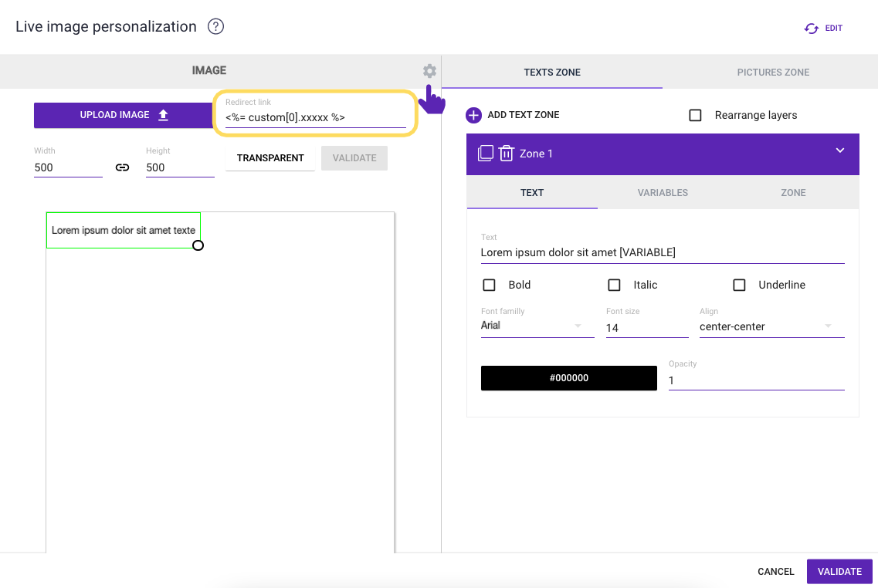Delete Zone 1 with trash icon
Viewport: 878px width, 588px height.
[x=507, y=154]
